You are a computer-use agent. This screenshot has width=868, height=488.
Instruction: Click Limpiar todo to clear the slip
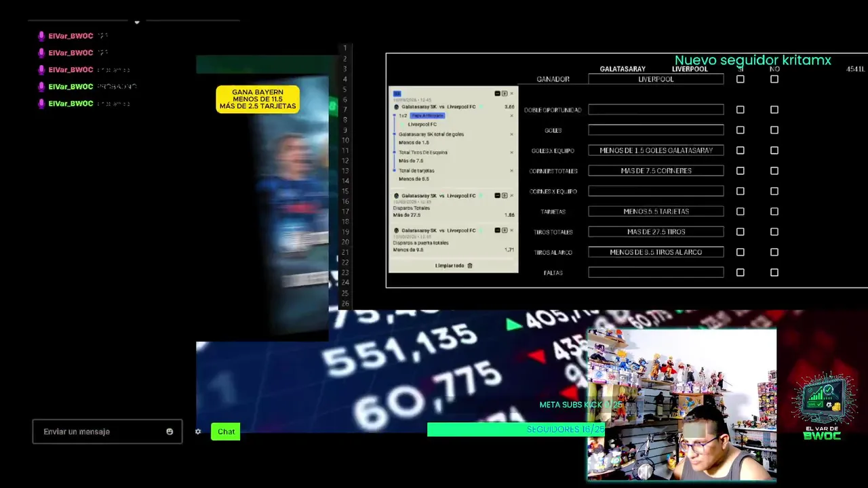tap(454, 266)
